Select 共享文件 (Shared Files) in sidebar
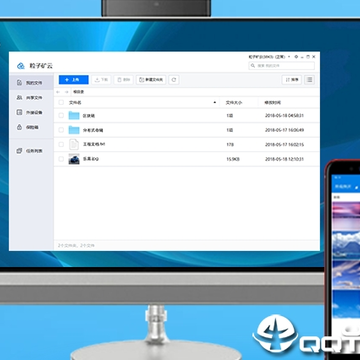The height and width of the screenshot is (360, 360). (31, 98)
